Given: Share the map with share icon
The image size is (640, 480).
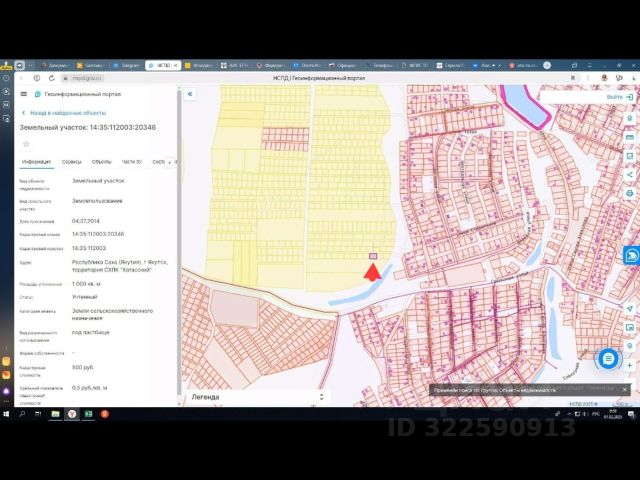Looking at the screenshot, I should [x=630, y=175].
